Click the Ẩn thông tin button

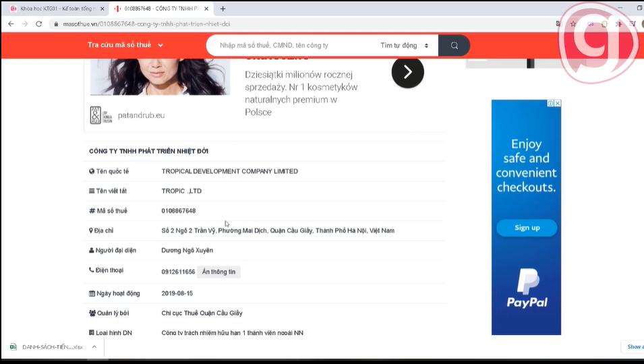[219, 272]
